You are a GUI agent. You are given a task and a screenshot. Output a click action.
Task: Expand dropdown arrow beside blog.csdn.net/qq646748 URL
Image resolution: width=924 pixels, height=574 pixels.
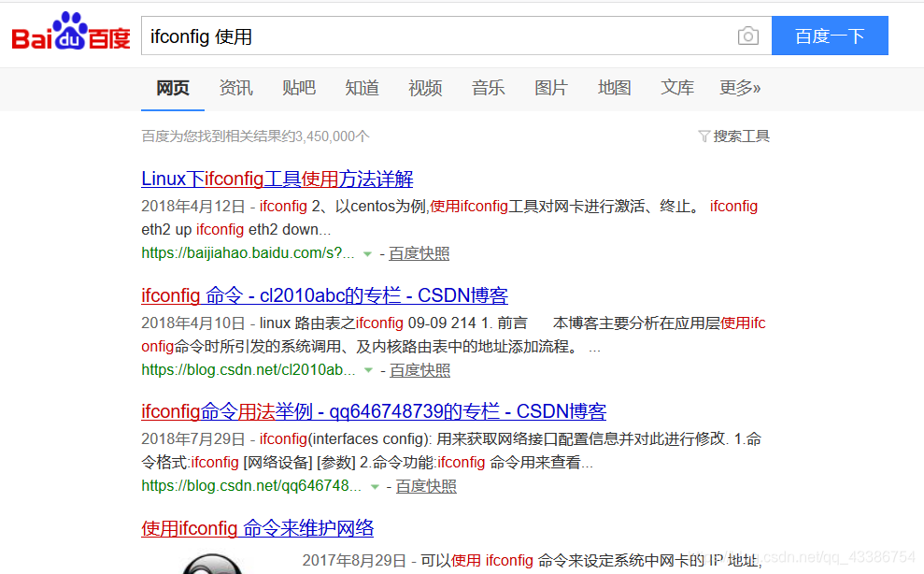pyautogui.click(x=375, y=487)
